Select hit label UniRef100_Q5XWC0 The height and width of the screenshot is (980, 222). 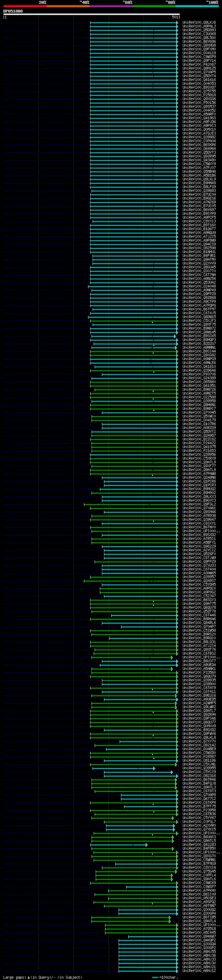(x=199, y=416)
